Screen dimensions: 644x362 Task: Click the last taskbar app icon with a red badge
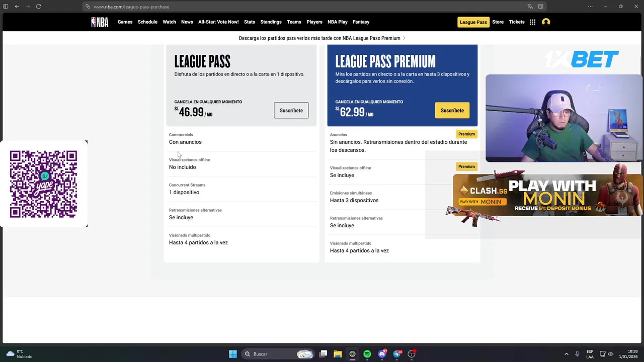pos(412,354)
